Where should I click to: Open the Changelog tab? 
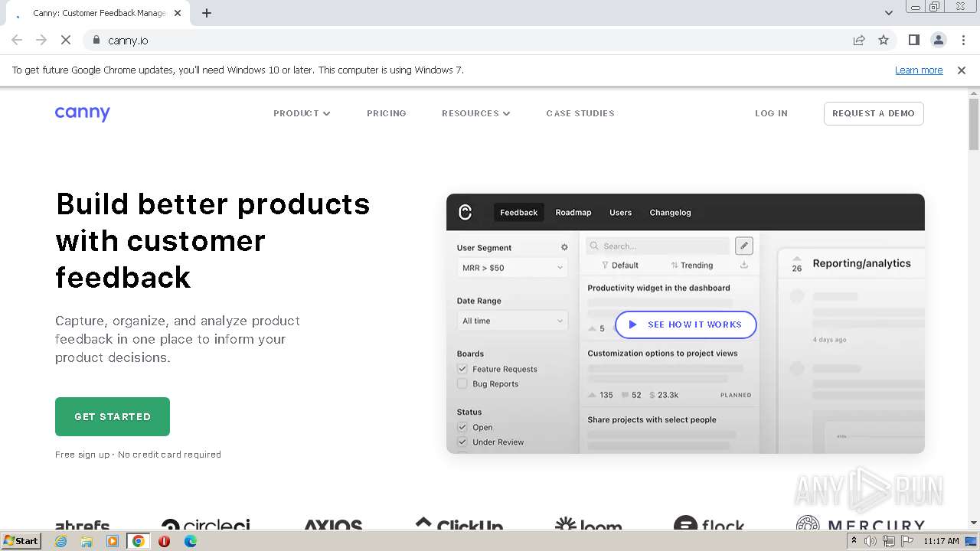click(x=671, y=213)
